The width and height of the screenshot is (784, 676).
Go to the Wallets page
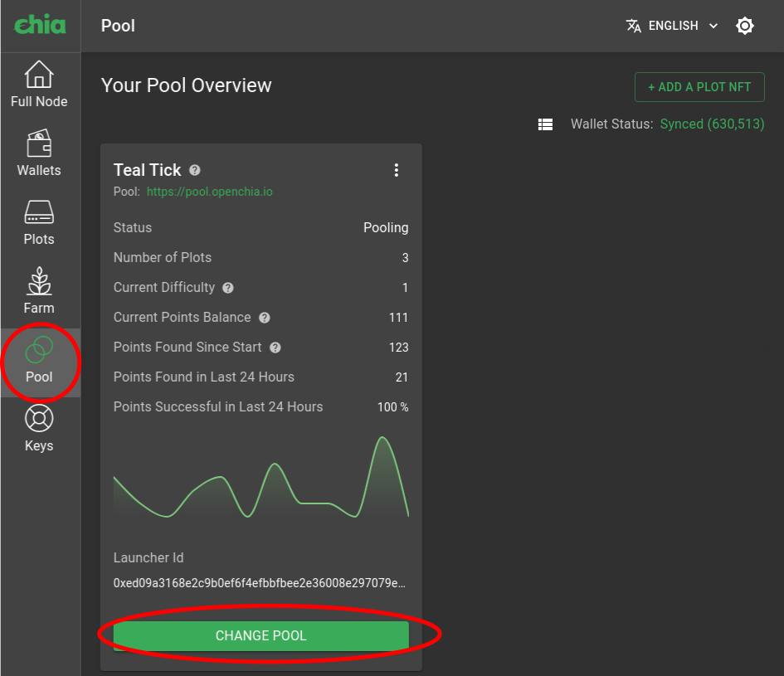39,153
